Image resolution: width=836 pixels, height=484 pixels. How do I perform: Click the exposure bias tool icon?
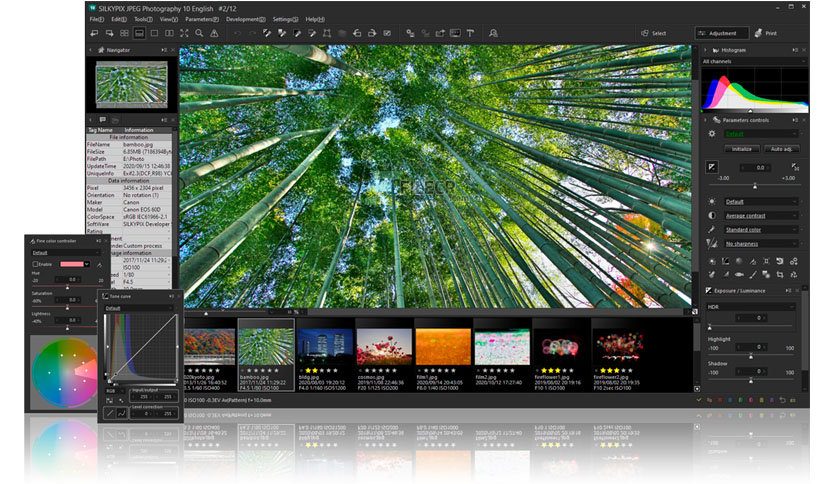pyautogui.click(x=712, y=167)
